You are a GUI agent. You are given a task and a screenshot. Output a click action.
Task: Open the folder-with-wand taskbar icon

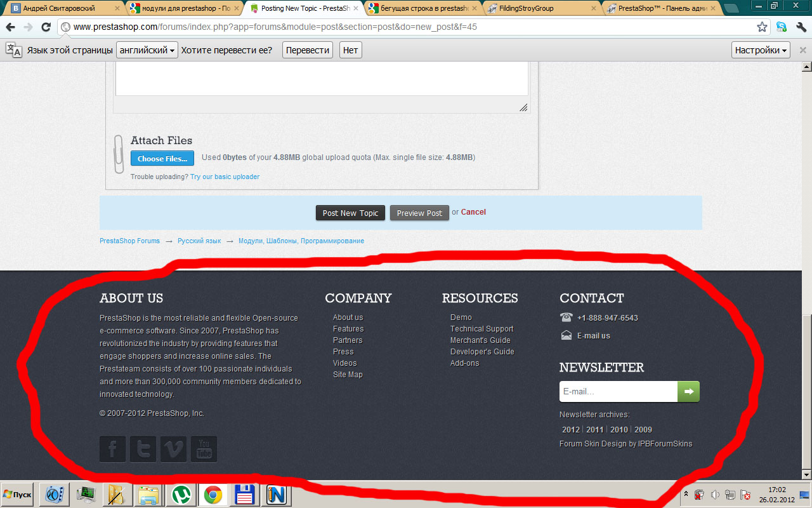click(117, 495)
